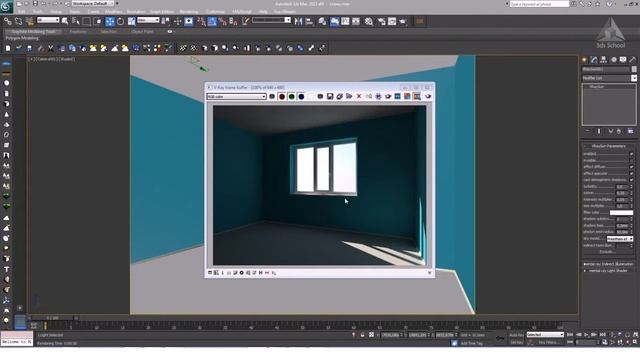The width and height of the screenshot is (640, 360).
Task: Switch to the Modify command panel
Action: pyautogui.click(x=594, y=60)
